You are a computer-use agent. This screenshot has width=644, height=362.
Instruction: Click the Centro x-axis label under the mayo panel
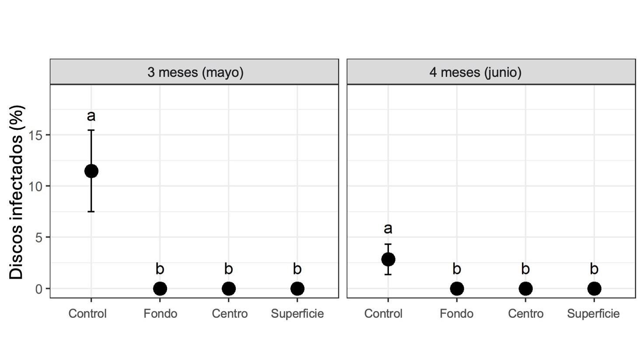230,314
